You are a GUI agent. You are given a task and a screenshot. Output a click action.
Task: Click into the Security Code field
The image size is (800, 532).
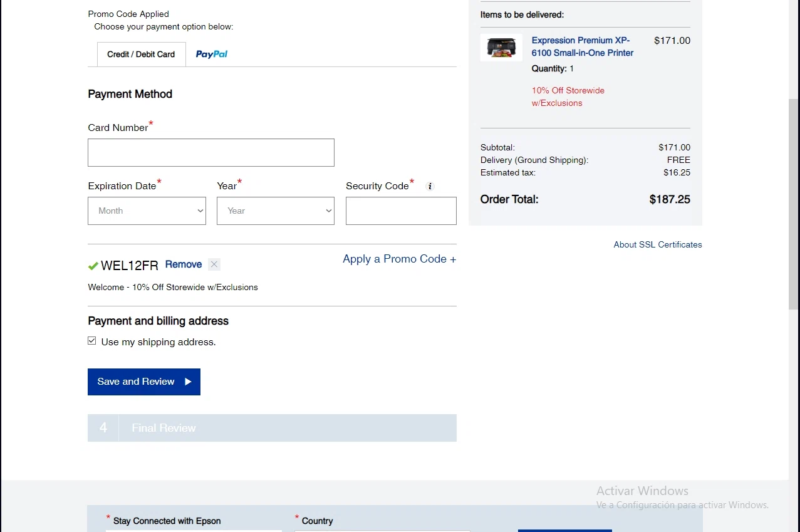[401, 211]
